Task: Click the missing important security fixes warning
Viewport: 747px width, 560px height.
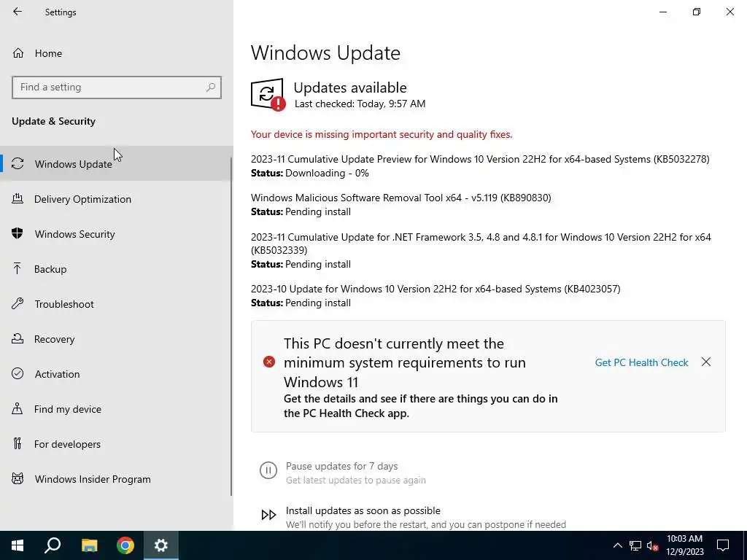Action: (382, 134)
